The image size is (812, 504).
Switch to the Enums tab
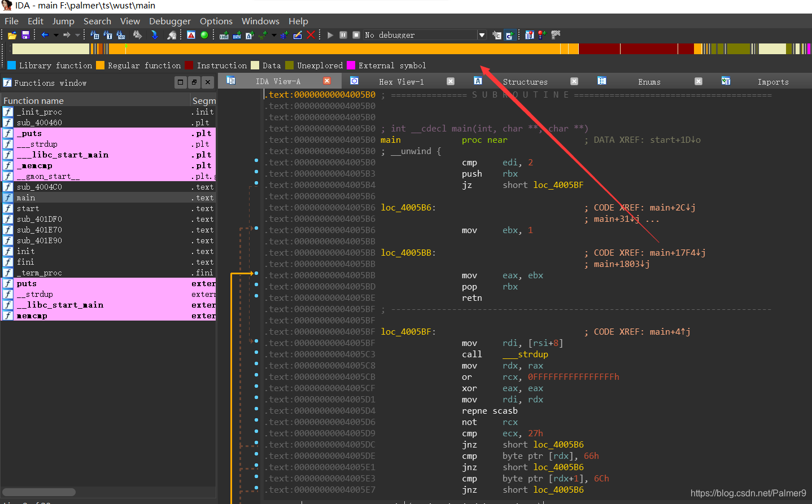coord(649,82)
